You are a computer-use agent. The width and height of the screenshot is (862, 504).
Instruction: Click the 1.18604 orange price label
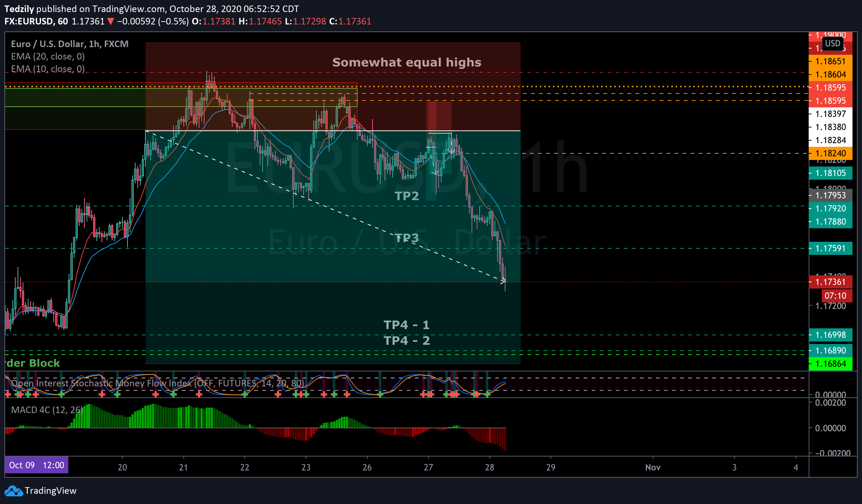tap(831, 75)
